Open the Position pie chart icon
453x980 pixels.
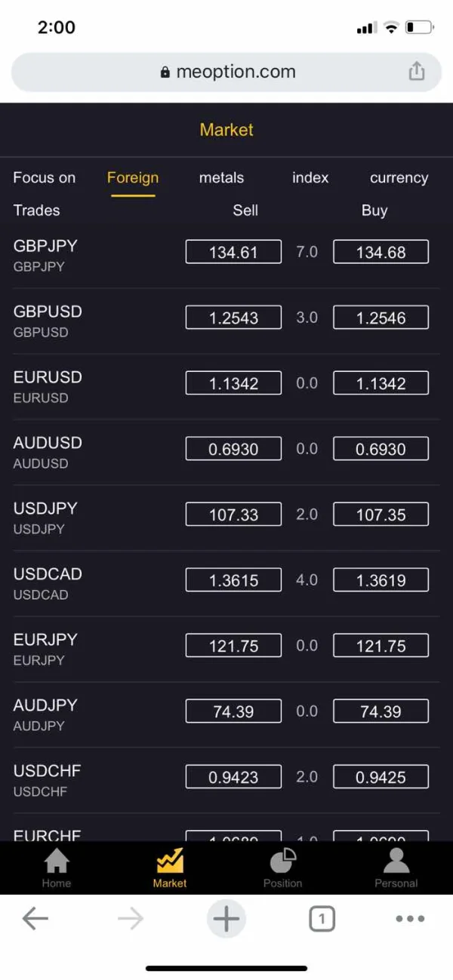click(x=283, y=866)
